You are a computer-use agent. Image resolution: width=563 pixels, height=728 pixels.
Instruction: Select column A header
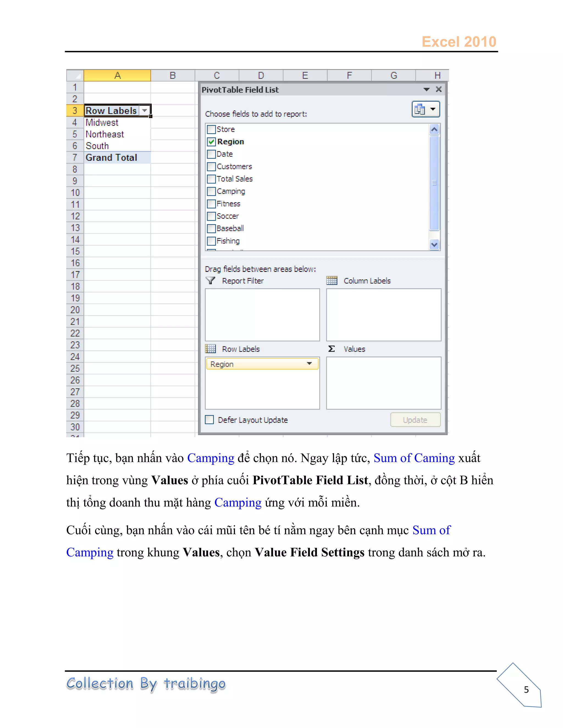pyautogui.click(x=117, y=76)
